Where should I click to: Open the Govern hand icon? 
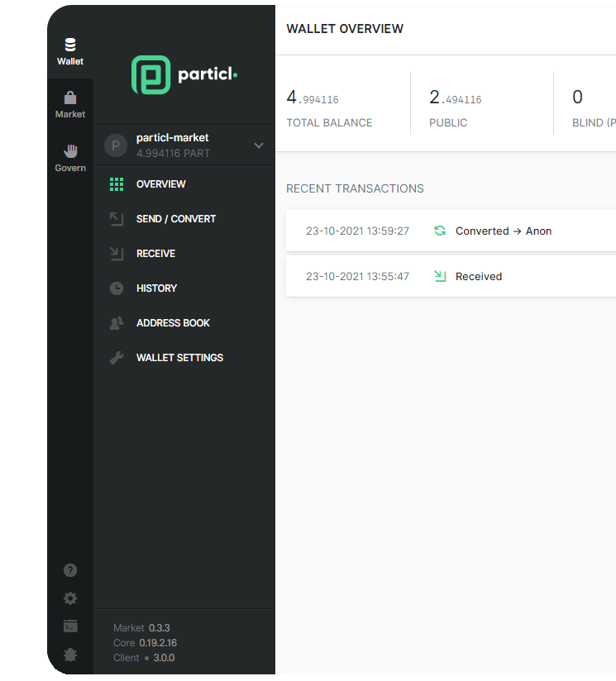tap(70, 151)
